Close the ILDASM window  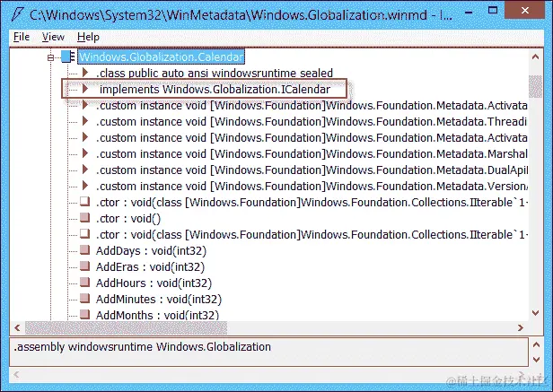[525, 10]
